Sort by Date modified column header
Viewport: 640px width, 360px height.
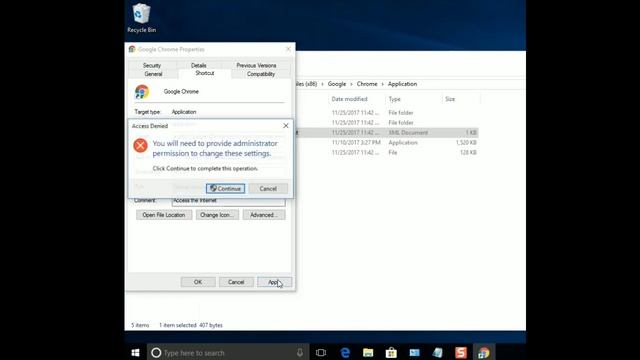tap(356, 99)
